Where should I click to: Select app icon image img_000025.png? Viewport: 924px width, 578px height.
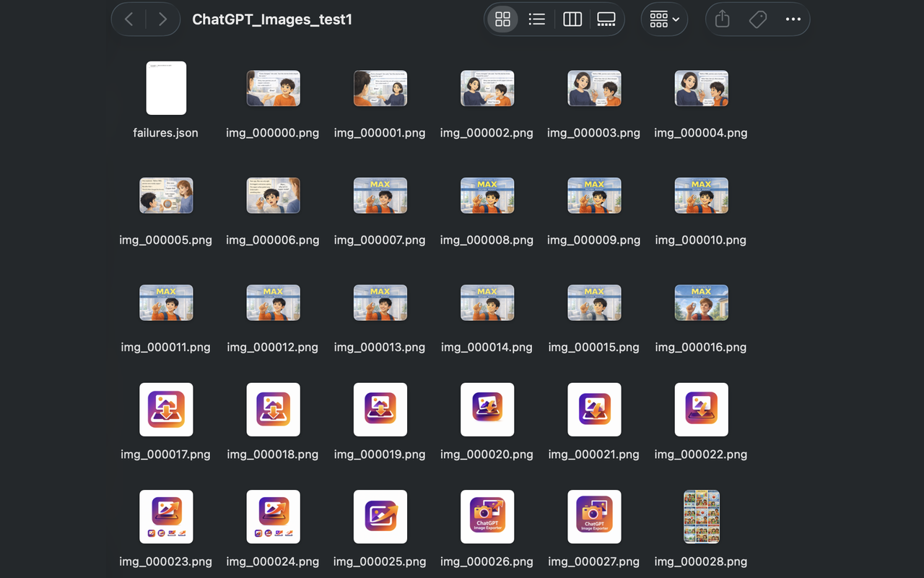(380, 517)
